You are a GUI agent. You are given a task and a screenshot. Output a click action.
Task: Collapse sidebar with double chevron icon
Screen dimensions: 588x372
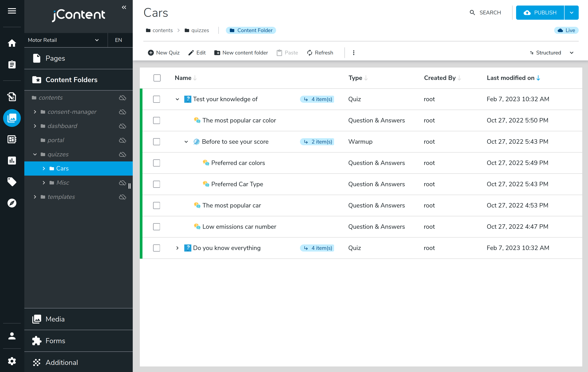pyautogui.click(x=124, y=7)
